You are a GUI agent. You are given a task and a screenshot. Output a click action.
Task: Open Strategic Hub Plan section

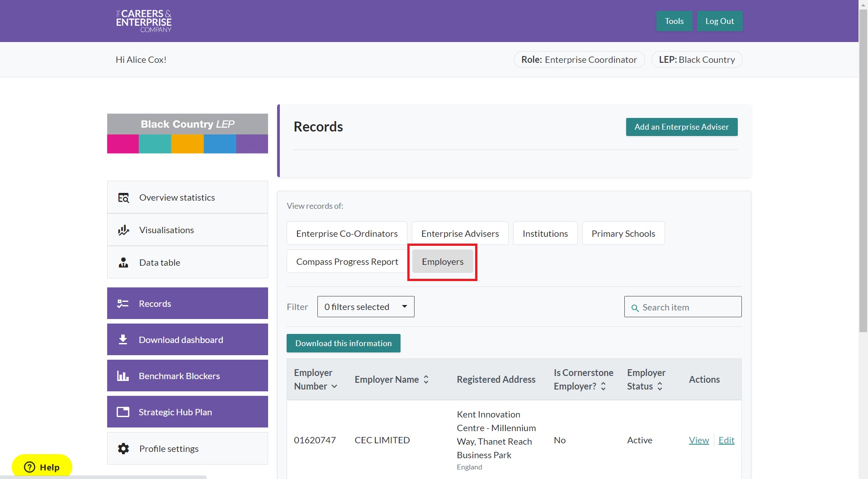[188, 412]
